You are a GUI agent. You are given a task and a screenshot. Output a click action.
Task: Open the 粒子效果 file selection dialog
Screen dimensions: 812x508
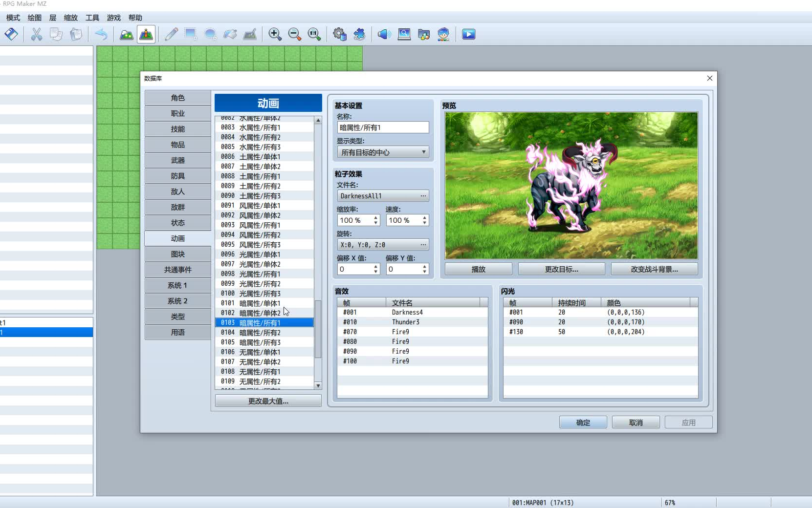pyautogui.click(x=423, y=196)
